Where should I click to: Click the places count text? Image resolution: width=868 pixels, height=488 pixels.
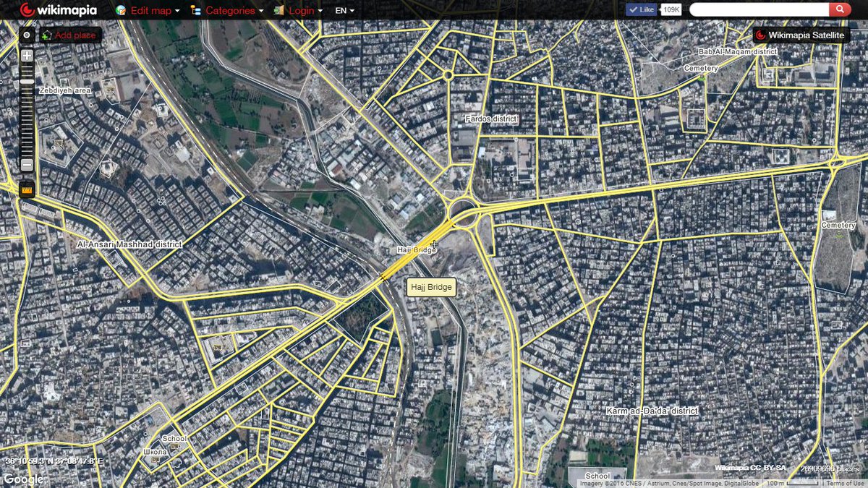pyautogui.click(x=830, y=468)
